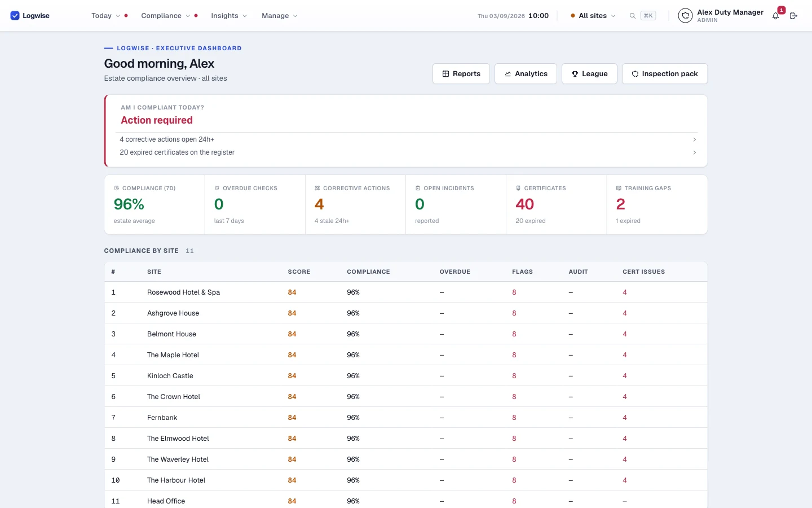Expand the expired certificates row chevron
Image resolution: width=812 pixels, height=508 pixels.
point(694,152)
